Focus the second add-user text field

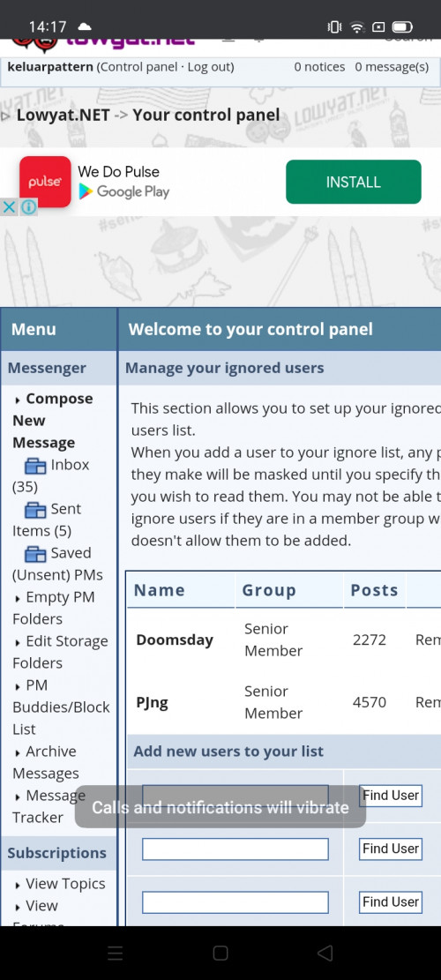pos(235,849)
